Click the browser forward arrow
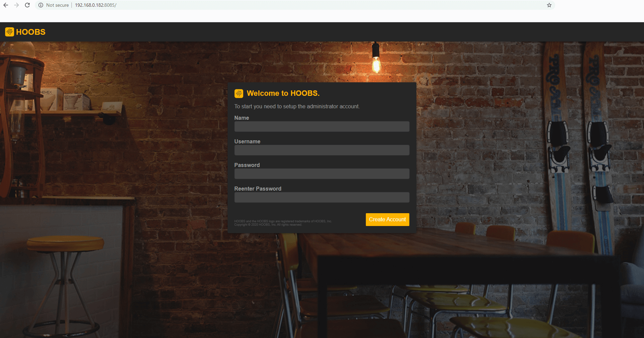Viewport: 644px width, 338px height. point(17,5)
